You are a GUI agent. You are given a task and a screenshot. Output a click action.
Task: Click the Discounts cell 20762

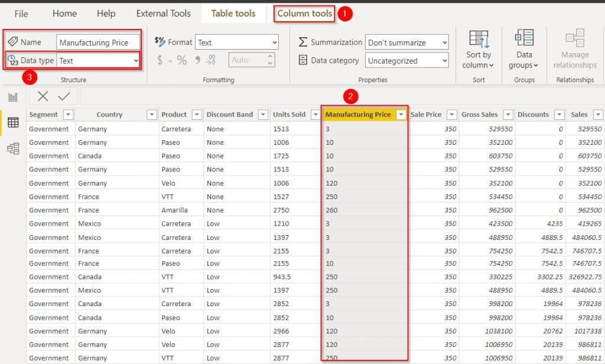click(553, 331)
